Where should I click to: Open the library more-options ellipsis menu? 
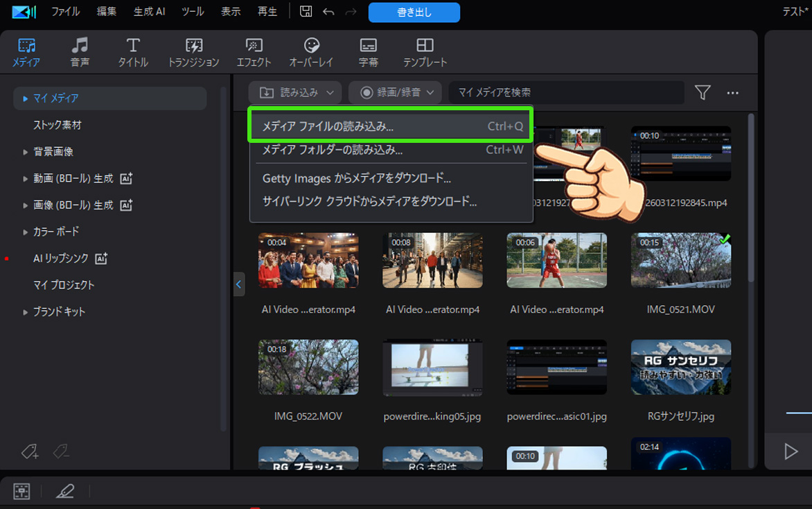click(731, 92)
